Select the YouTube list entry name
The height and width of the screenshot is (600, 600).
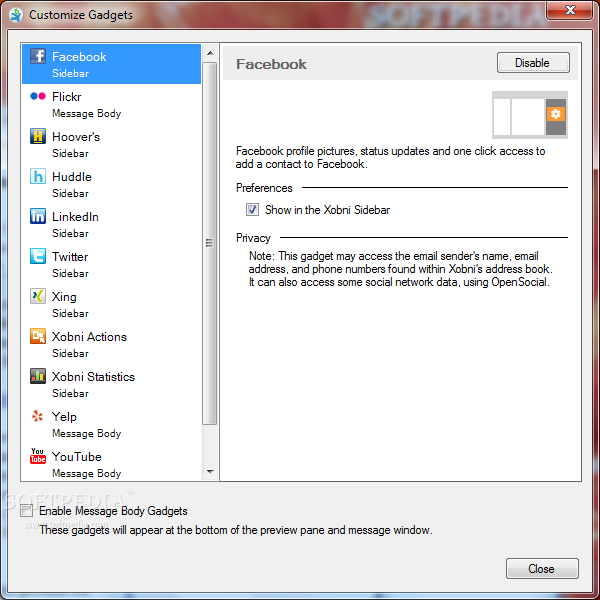(x=77, y=457)
